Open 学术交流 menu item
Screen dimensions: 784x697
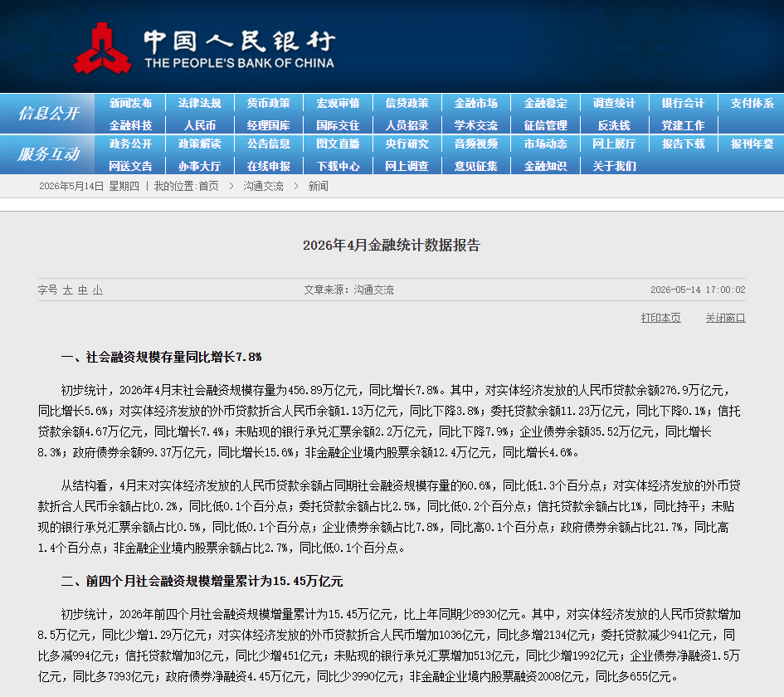[x=476, y=125]
